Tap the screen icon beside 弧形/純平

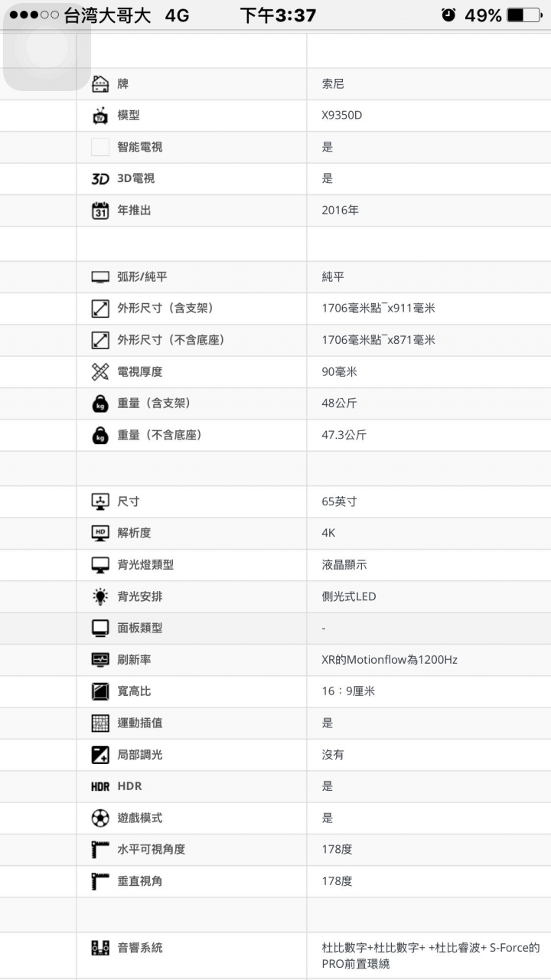point(100,276)
